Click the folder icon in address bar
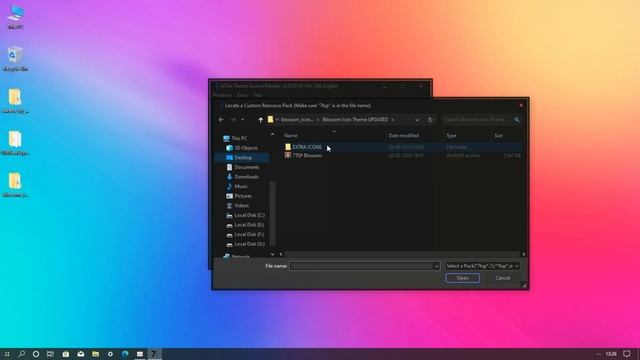Screen dimensions: 640x360 click(x=270, y=119)
